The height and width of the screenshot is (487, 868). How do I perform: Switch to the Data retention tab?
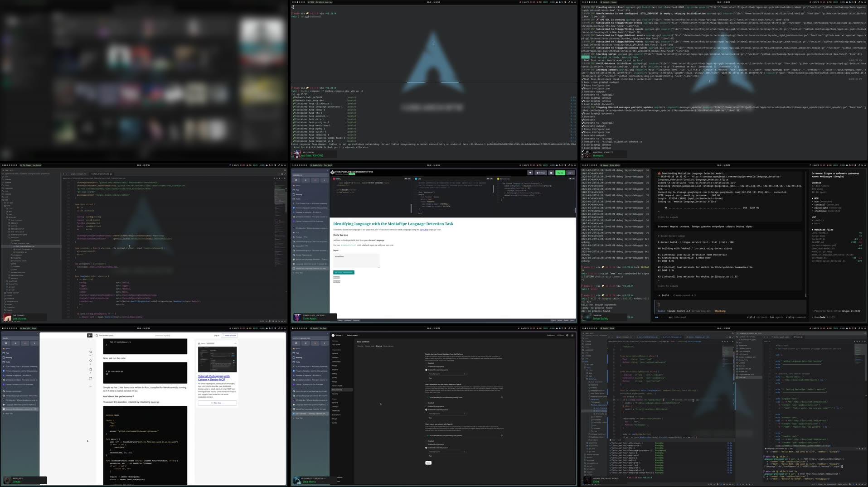tap(388, 346)
